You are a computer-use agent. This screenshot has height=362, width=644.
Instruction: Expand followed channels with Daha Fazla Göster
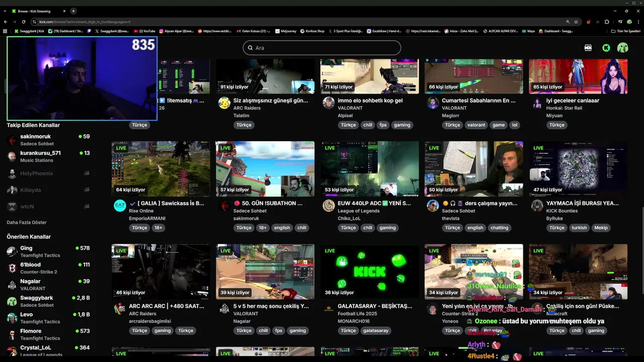point(27,222)
